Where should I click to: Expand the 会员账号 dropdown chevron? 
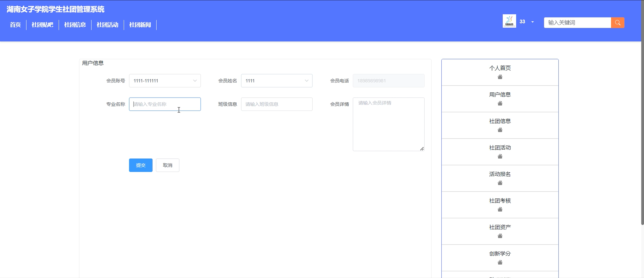pos(195,81)
